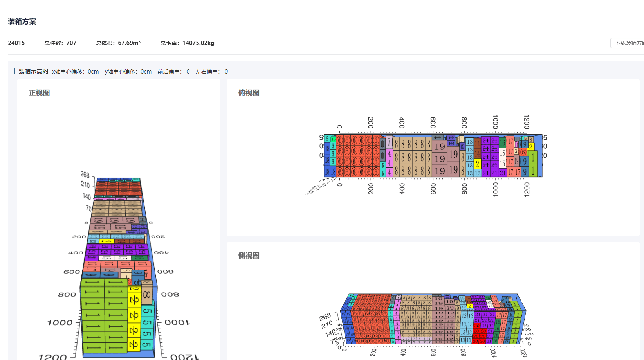This screenshot has height=360, width=644.
Task: Click the yellow box 2 in top view center
Action: (x=477, y=164)
